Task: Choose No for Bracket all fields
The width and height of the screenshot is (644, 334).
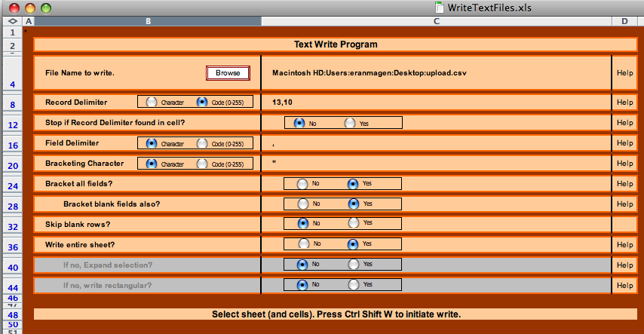Action: [302, 183]
